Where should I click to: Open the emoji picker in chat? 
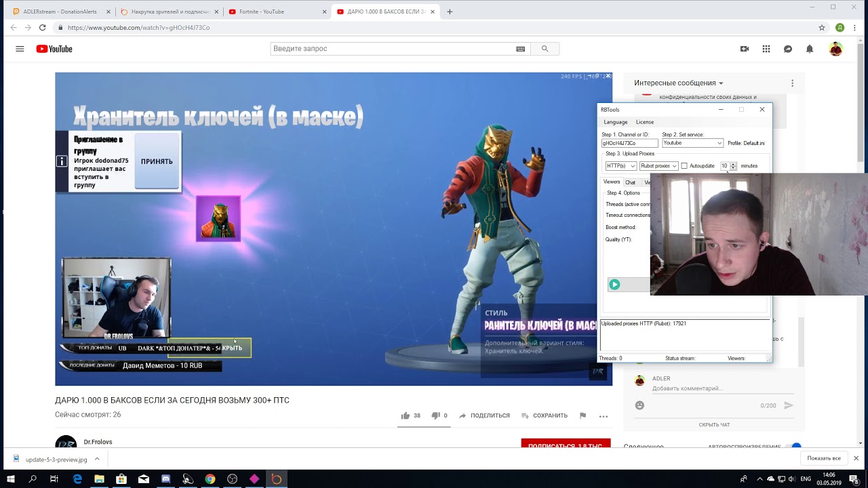[639, 405]
